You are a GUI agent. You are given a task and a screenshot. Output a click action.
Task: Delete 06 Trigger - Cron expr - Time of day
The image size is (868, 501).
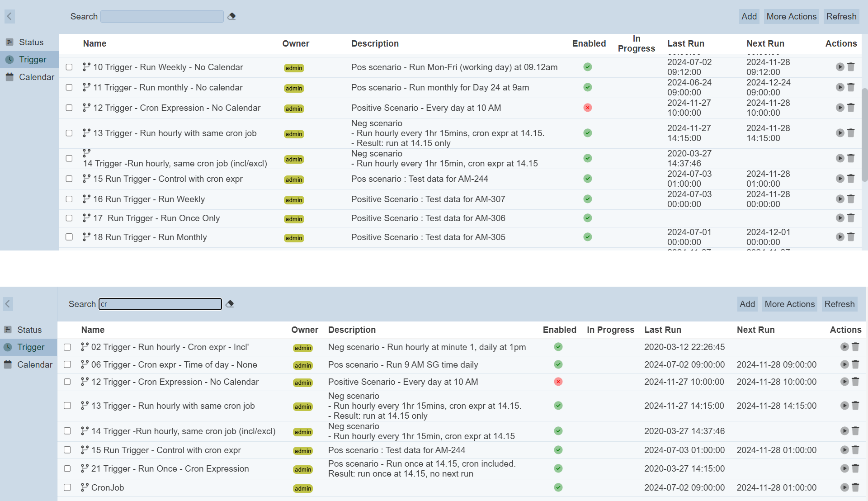[855, 364]
